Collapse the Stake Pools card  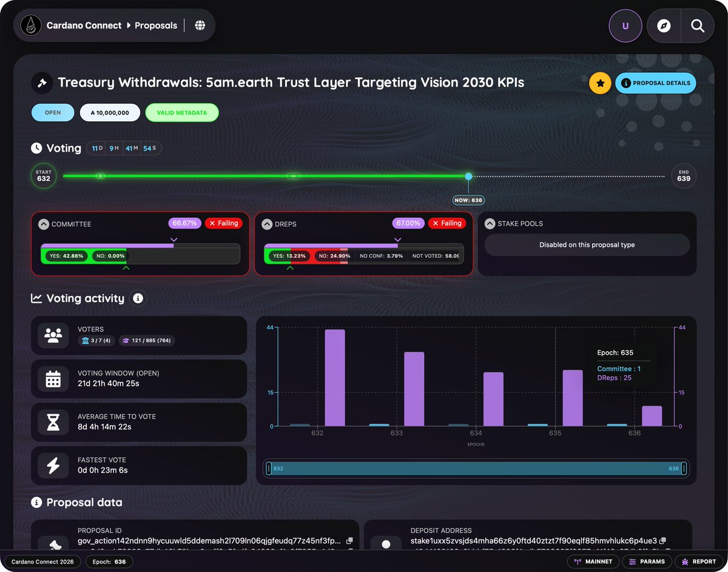click(490, 223)
